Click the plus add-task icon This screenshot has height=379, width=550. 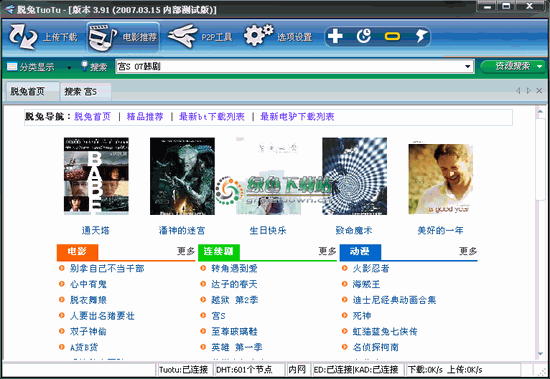335,36
